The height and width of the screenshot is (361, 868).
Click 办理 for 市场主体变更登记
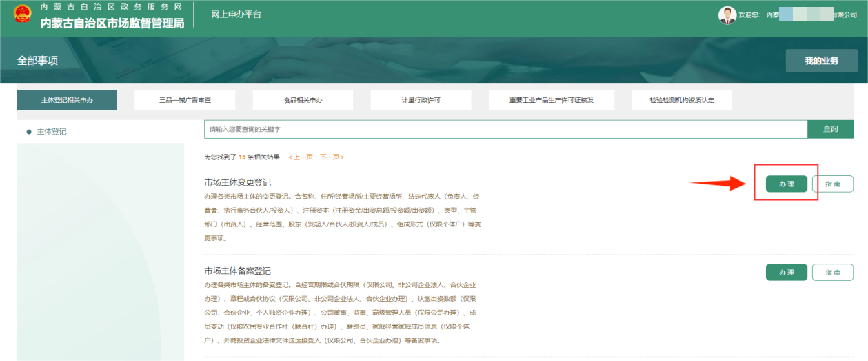point(786,184)
